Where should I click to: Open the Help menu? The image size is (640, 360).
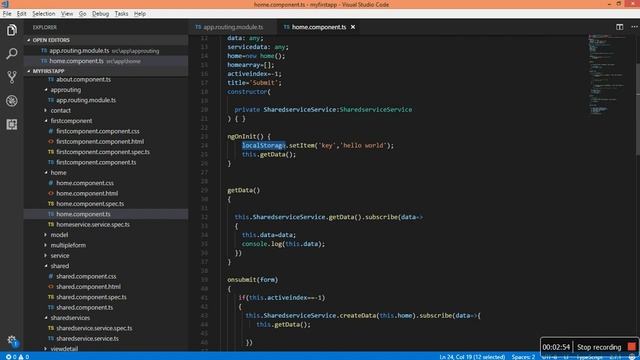[x=140, y=13]
